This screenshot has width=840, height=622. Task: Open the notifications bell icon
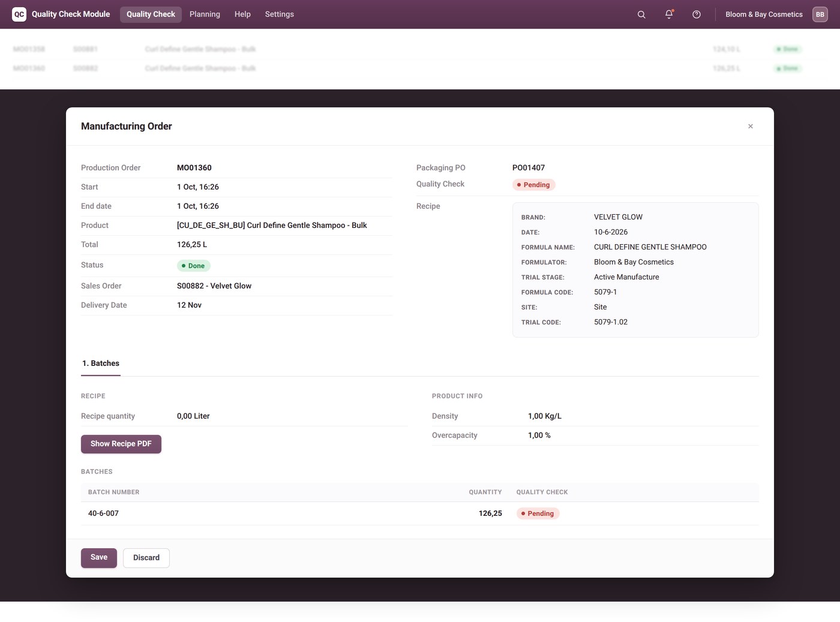(x=669, y=14)
